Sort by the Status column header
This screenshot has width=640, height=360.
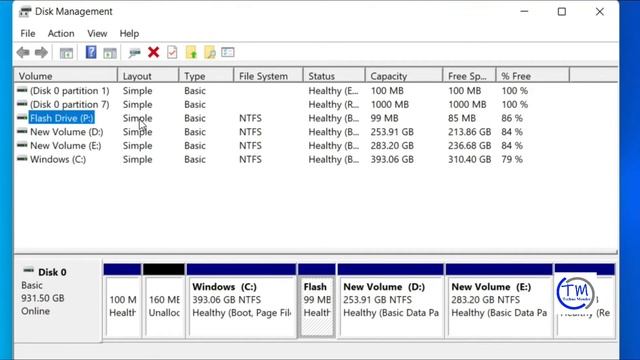(334, 76)
